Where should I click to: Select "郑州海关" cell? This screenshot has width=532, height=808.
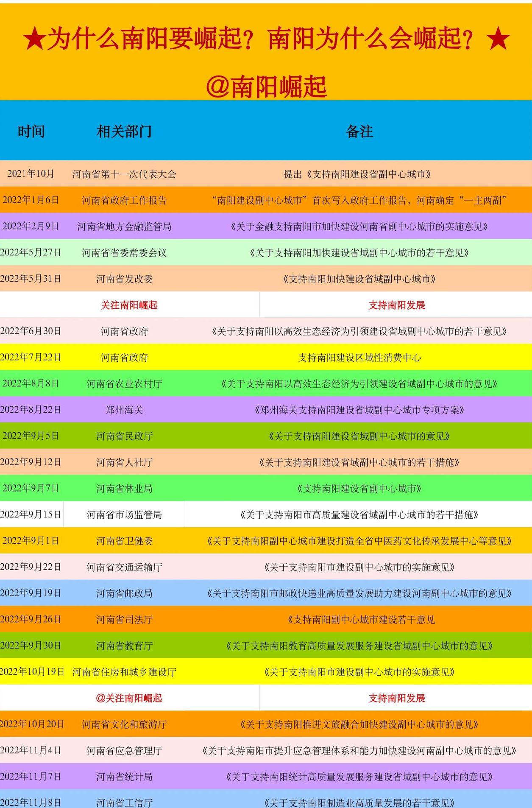(x=124, y=410)
